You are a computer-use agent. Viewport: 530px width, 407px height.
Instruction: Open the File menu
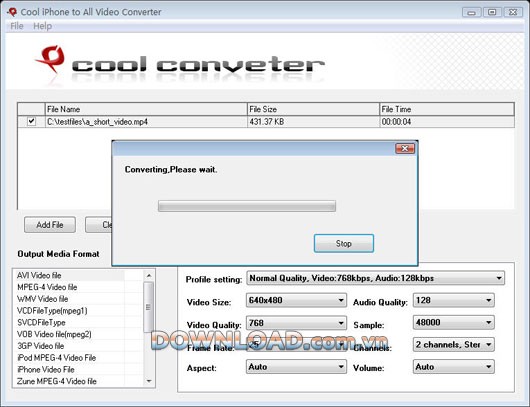pyautogui.click(x=17, y=26)
